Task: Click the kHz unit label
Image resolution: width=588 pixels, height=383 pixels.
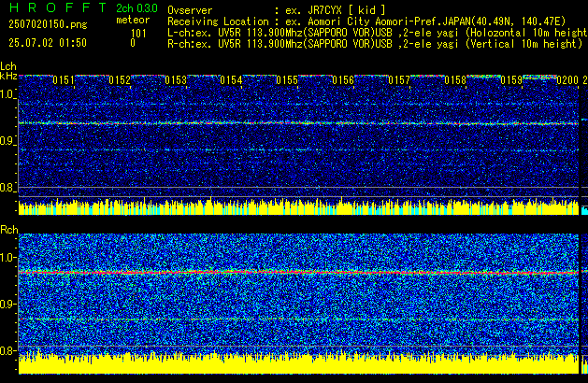Action: (8, 76)
